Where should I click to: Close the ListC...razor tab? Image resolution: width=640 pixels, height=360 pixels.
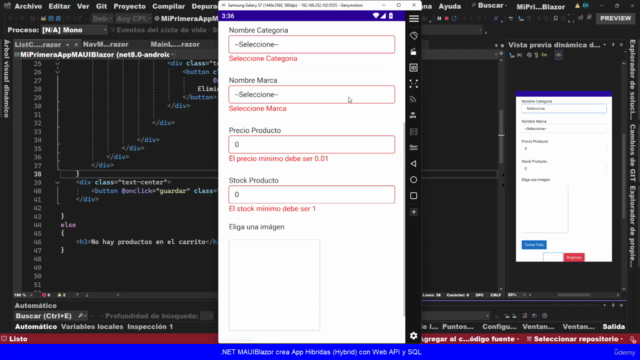point(76,44)
